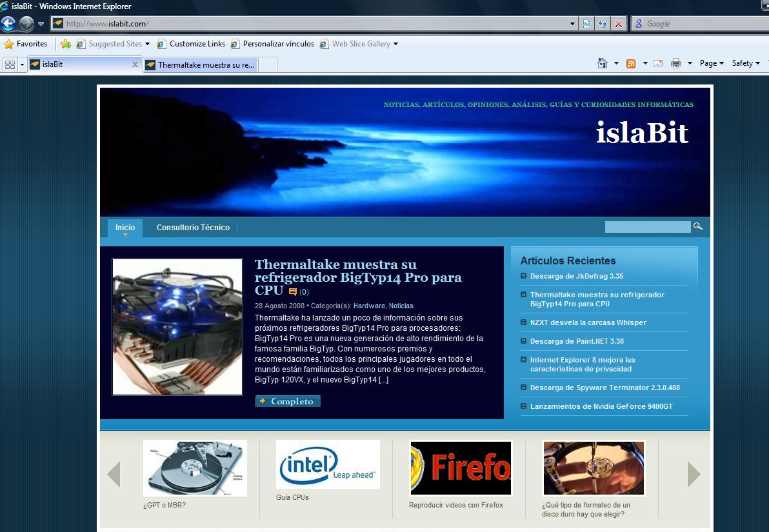Open the Guía CPUs caption link
Viewport: 769px width, 532px height.
coord(292,497)
